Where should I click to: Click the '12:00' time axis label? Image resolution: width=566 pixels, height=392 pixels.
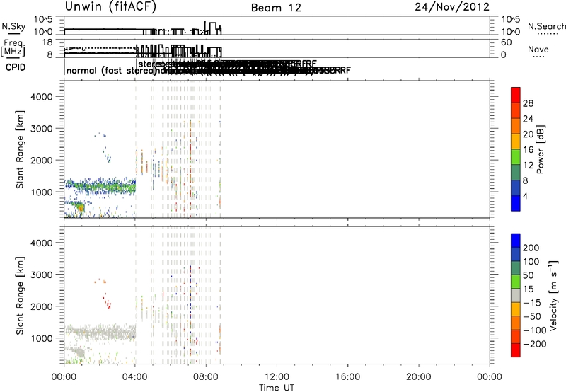pyautogui.click(x=277, y=376)
